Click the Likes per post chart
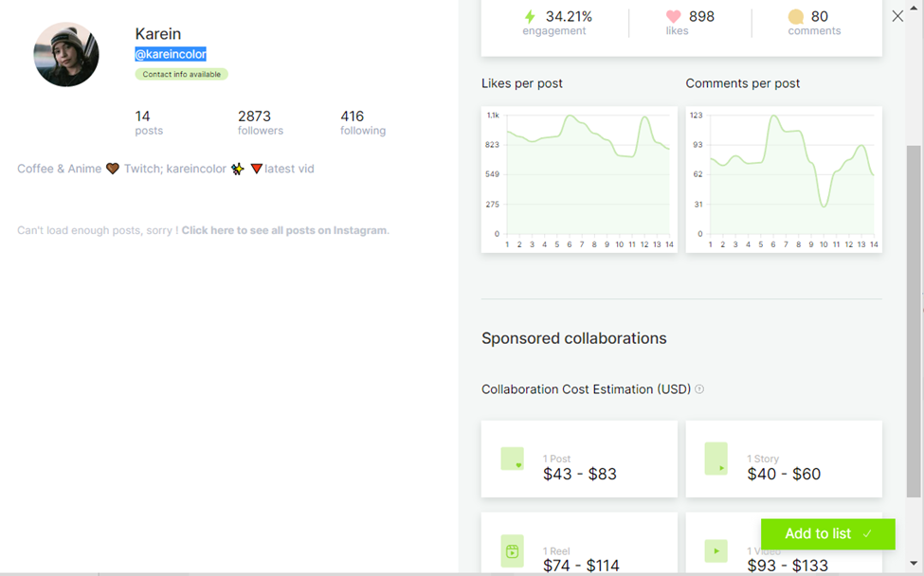 (x=579, y=180)
